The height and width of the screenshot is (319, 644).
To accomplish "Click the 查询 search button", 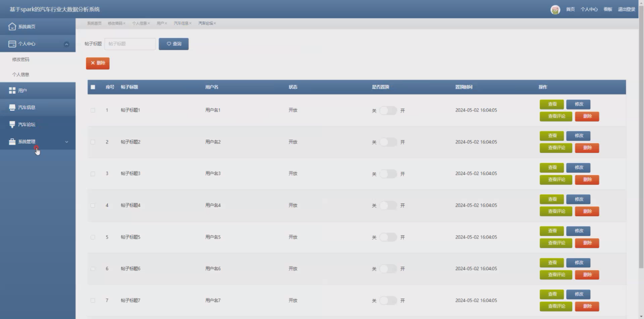I will click(174, 44).
